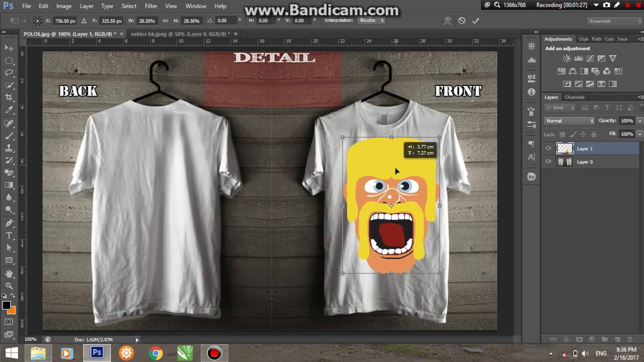
Task: Open layer filter Kind dropdown
Action: pyautogui.click(x=560, y=108)
